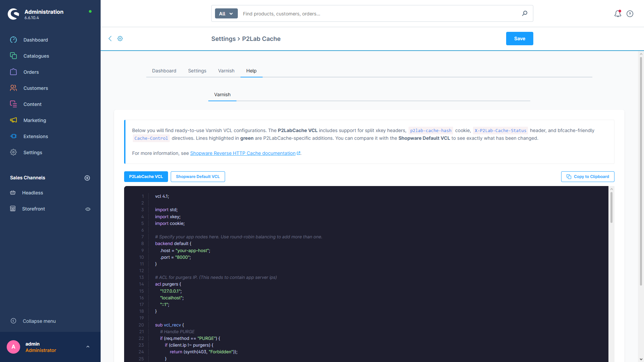
Task: Open Orders in the sidebar menu
Action: pyautogui.click(x=31, y=72)
